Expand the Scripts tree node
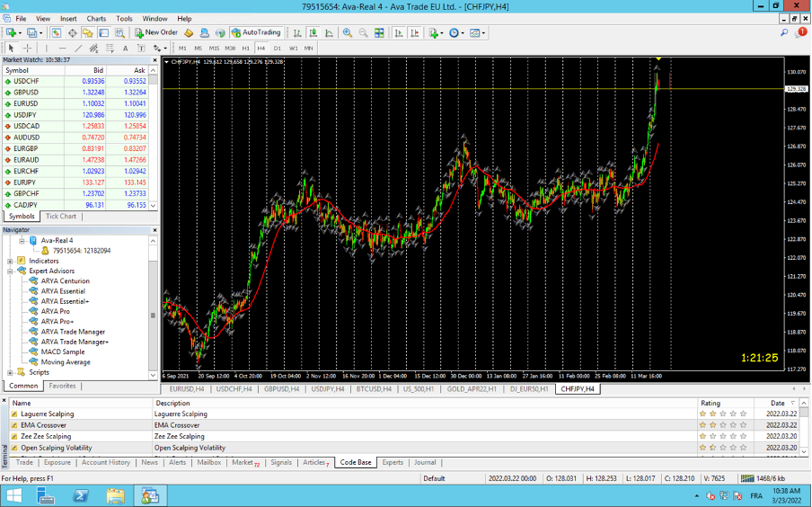 coord(10,372)
